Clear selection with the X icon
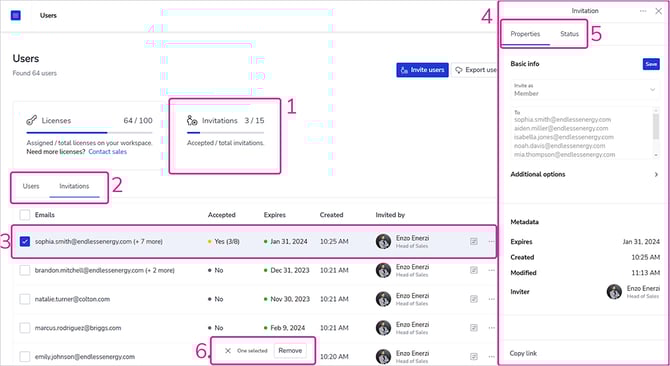670x366 pixels. [228, 351]
